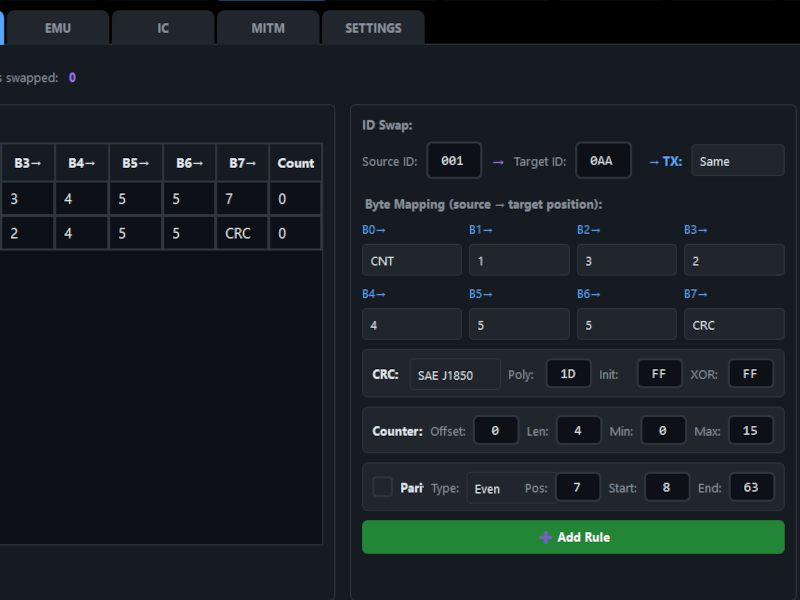Change the CRC Init value field
800x600 pixels.
click(x=659, y=374)
